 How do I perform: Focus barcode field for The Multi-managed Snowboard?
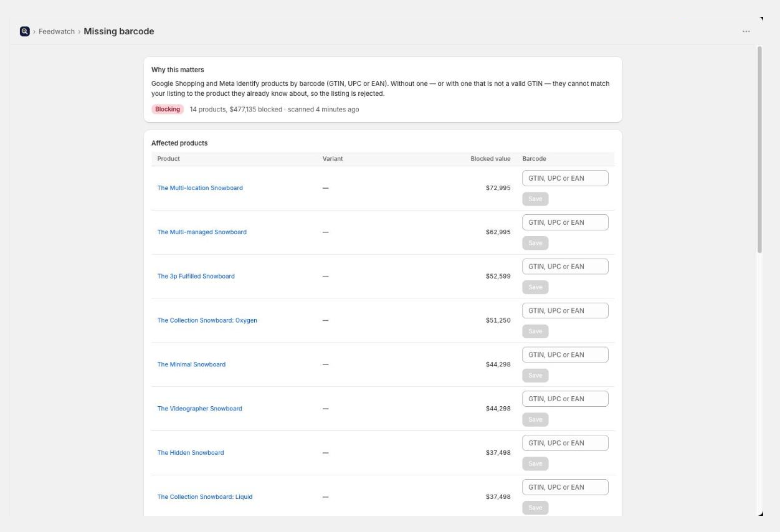tap(565, 222)
